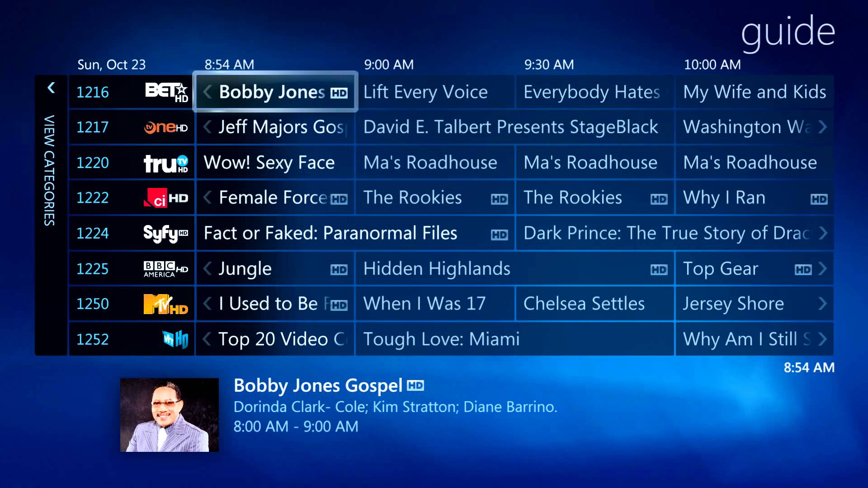Click Bobby Jones Gospel highlighted program
Viewport: 868px width, 488px height.
coord(275,92)
